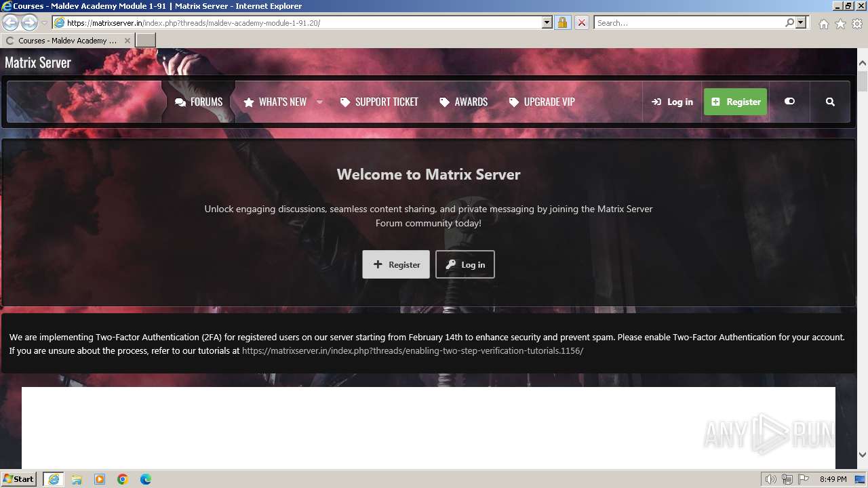Minimize the Internet Explorer window
The width and height of the screenshot is (868, 488).
[x=837, y=6]
